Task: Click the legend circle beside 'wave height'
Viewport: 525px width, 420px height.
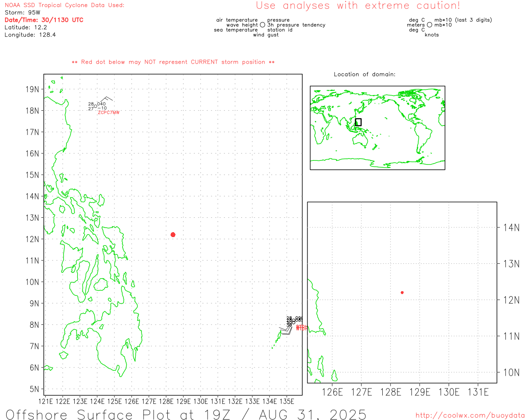Action: click(x=262, y=25)
